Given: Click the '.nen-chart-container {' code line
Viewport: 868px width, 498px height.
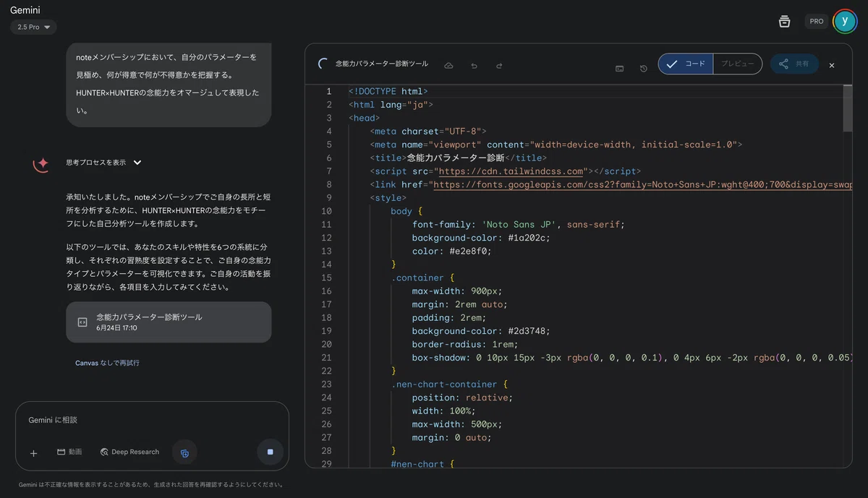Looking at the screenshot, I should coord(450,385).
